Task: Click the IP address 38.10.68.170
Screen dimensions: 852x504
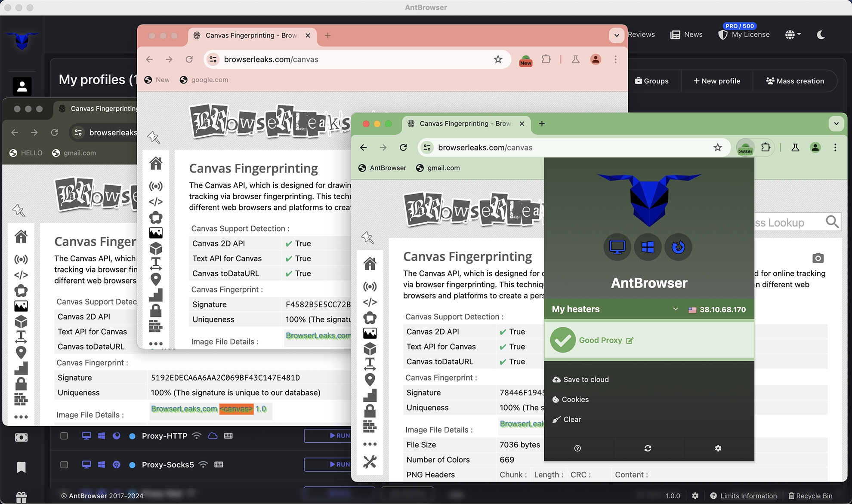Action: [722, 309]
